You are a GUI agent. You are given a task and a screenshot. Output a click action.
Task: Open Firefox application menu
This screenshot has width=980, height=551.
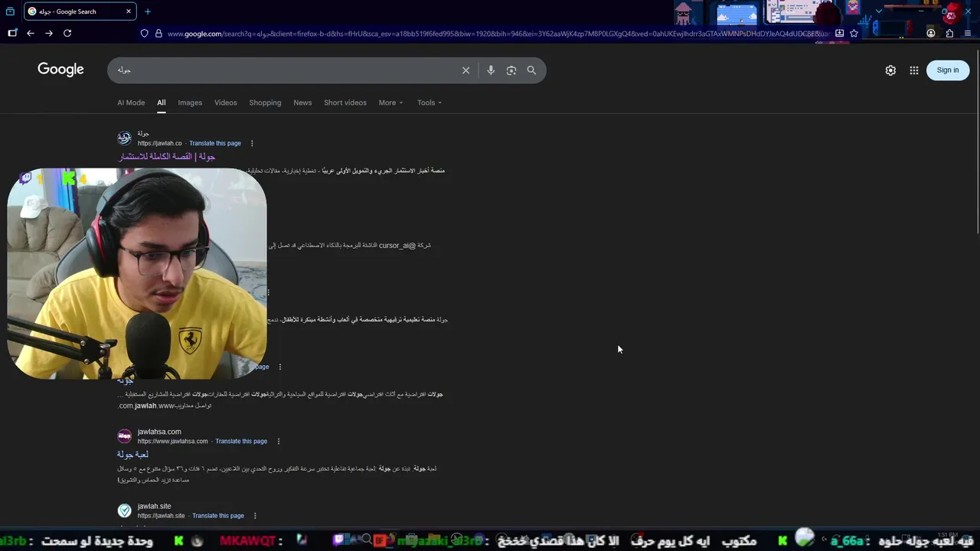tap(969, 34)
